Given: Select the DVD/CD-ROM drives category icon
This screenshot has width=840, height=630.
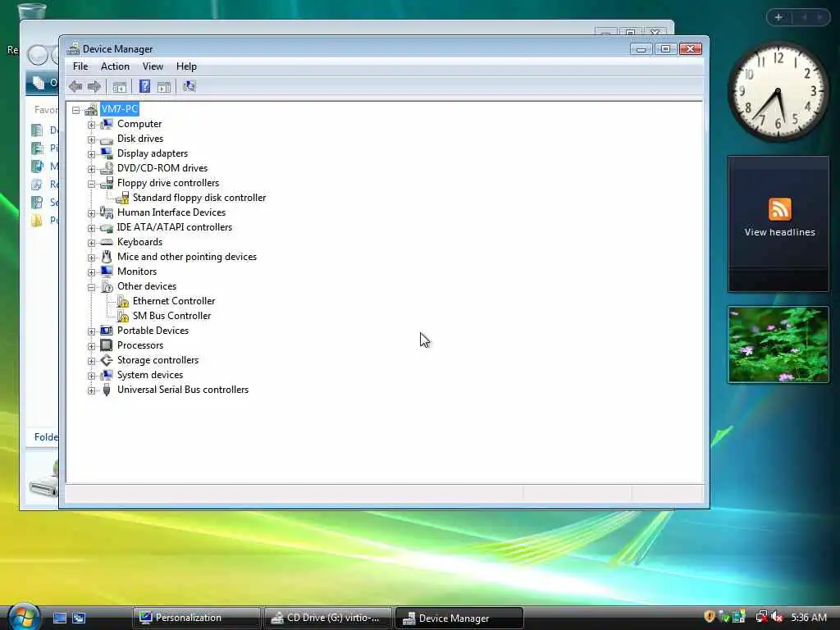Looking at the screenshot, I should coord(107,168).
